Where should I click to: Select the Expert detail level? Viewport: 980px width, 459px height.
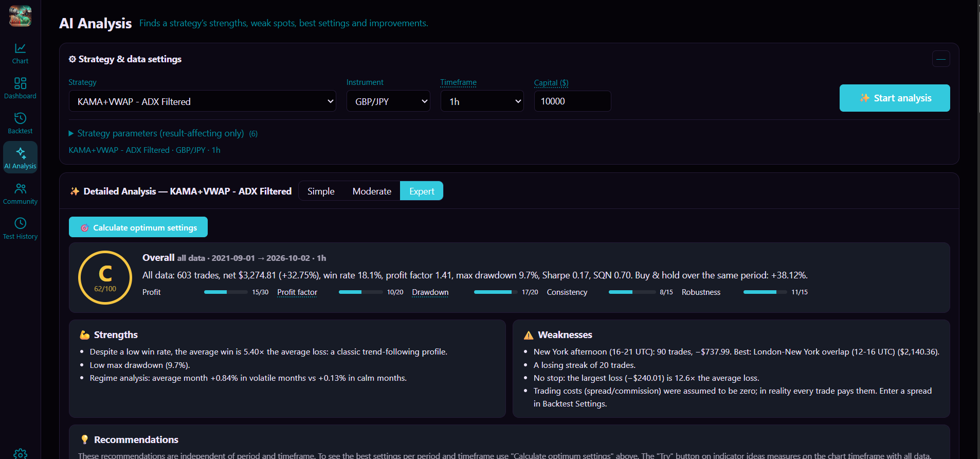[422, 191]
